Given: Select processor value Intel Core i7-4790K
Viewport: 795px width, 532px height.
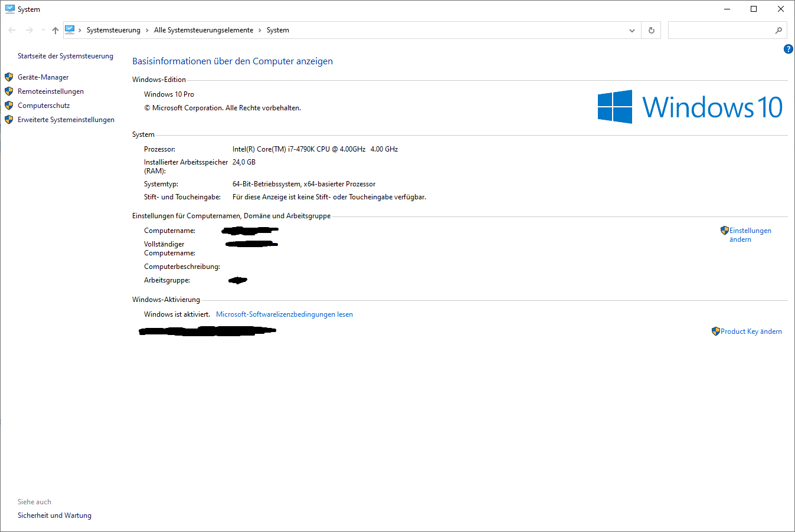Looking at the screenshot, I should [315, 149].
